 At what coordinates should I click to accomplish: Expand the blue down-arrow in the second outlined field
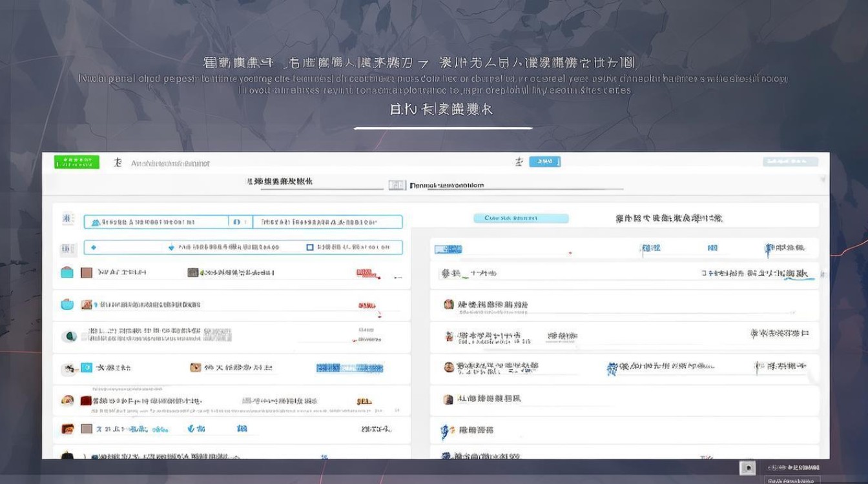[170, 247]
